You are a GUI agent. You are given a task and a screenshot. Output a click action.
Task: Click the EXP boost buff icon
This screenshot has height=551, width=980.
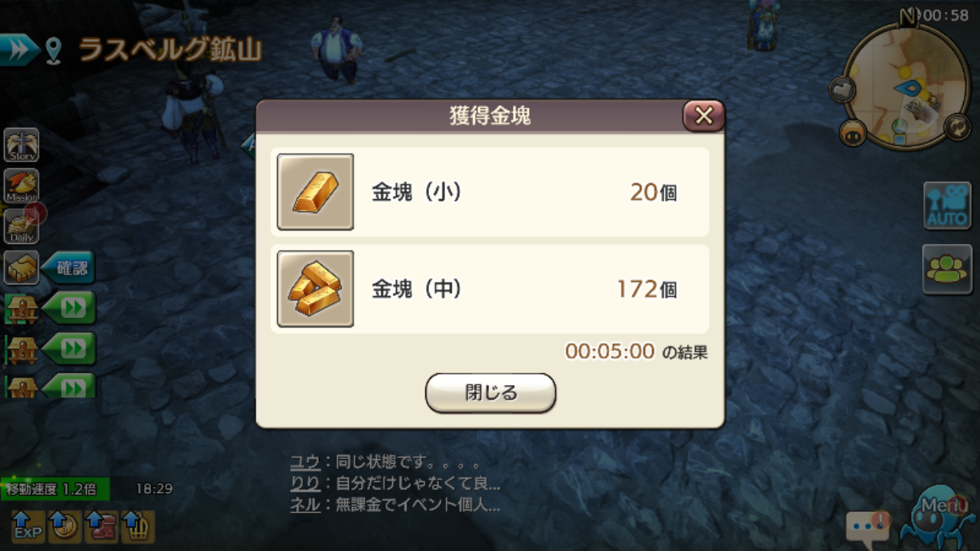(27, 526)
